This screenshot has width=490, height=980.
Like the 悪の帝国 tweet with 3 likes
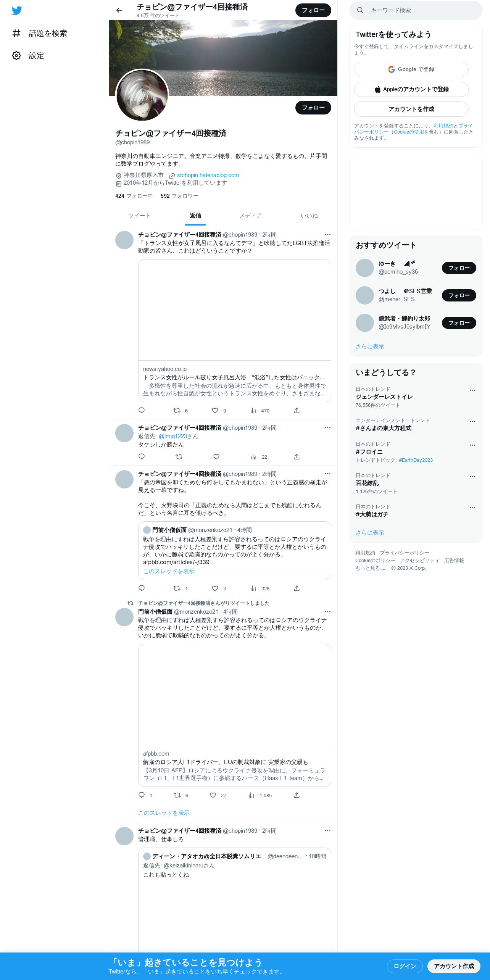point(215,588)
